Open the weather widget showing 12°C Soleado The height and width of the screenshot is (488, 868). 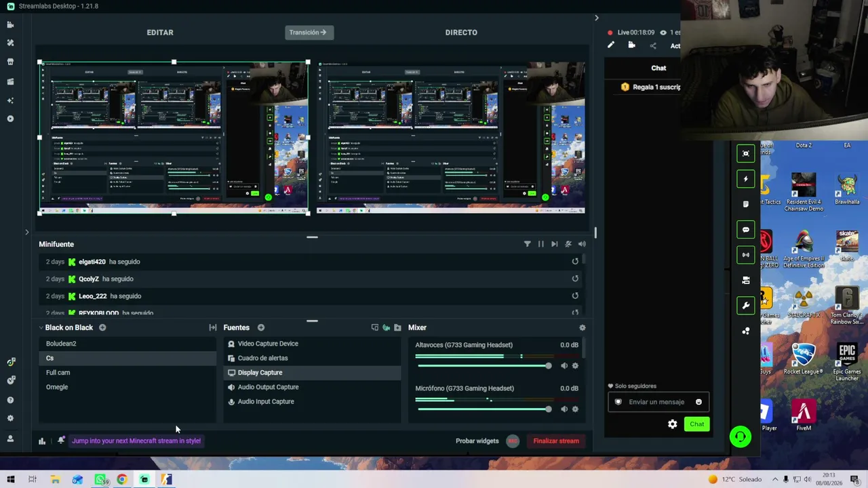tap(736, 480)
